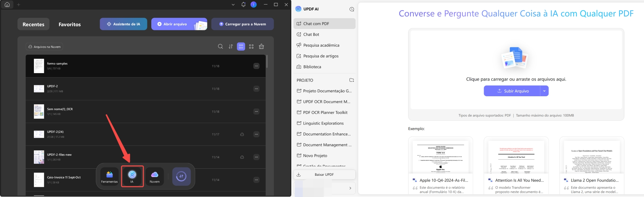Open more options for UPDF-2 row
644x197 pixels.
pyautogui.click(x=256, y=89)
